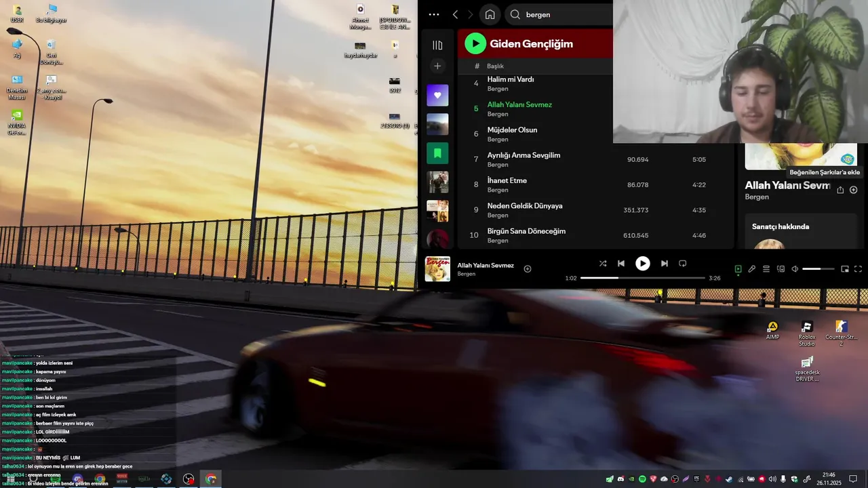
Task: Open Bergen artist link in Now Playing panel
Action: 757,197
